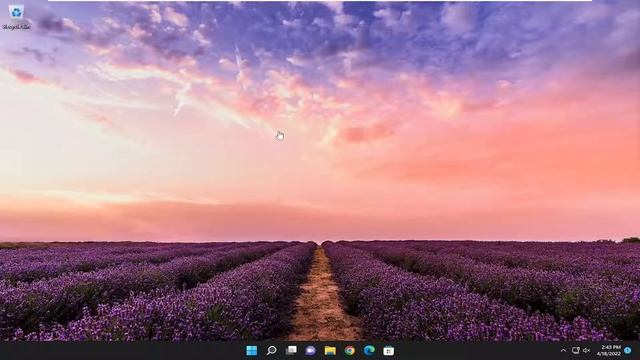The image size is (640, 360).
Task: Launch Microsoft Edge from the taskbar
Action: (x=369, y=351)
